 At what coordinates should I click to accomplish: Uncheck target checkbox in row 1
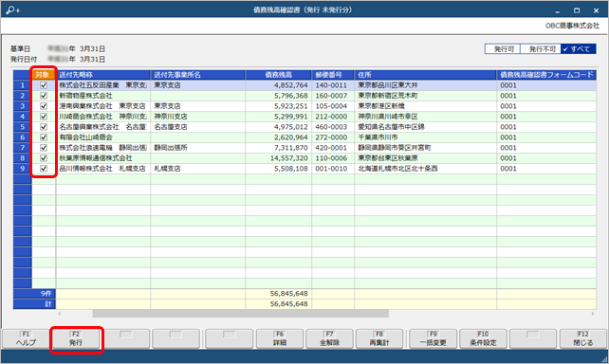pyautogui.click(x=44, y=85)
